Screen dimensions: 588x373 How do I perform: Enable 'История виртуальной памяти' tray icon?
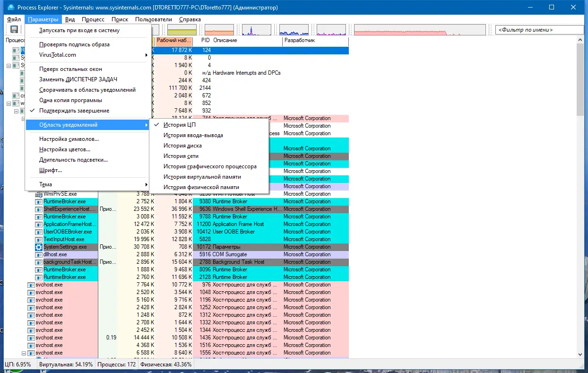[x=208, y=177]
